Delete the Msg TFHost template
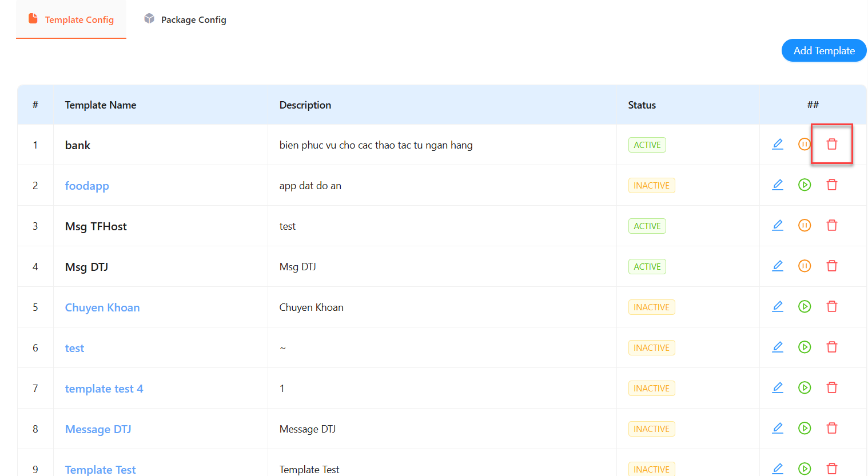The image size is (868, 476). pos(832,225)
